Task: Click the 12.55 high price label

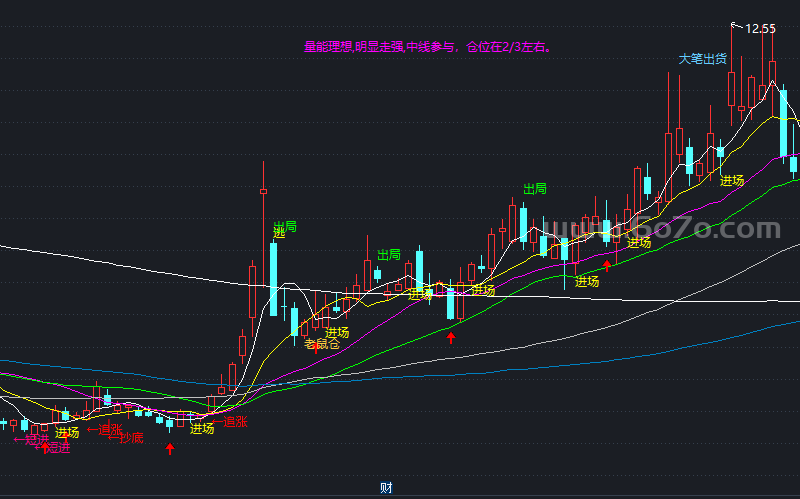Action: [x=760, y=29]
